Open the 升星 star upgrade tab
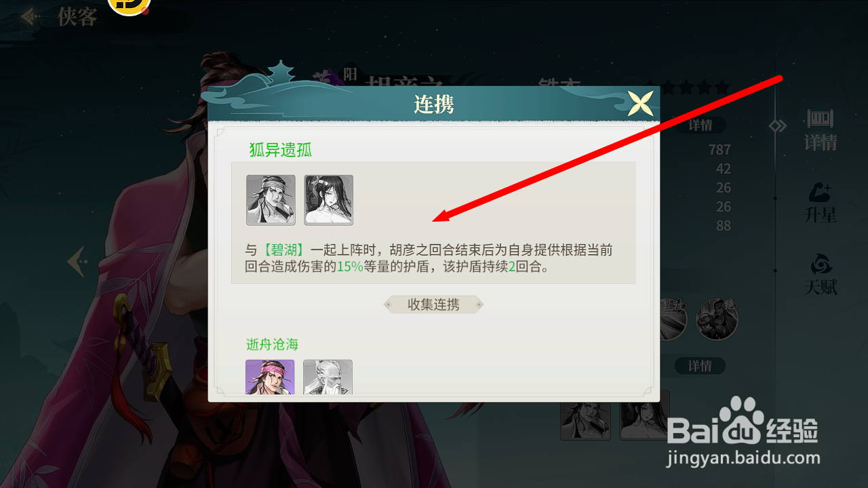The image size is (868, 488). tap(821, 203)
